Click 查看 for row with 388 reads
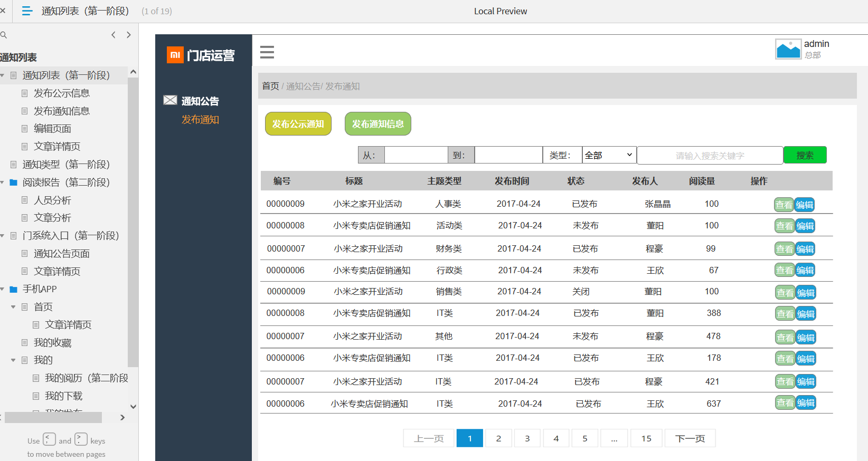Image resolution: width=868 pixels, height=461 pixels. [785, 314]
